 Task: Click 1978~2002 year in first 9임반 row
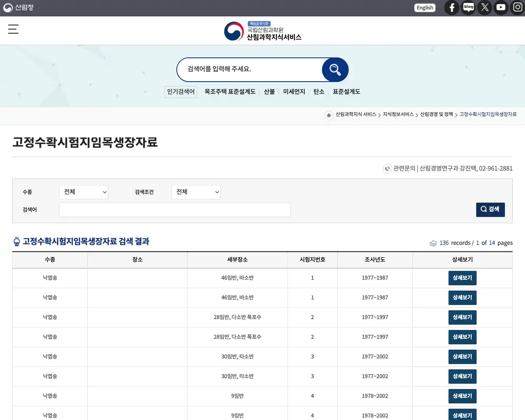click(375, 396)
